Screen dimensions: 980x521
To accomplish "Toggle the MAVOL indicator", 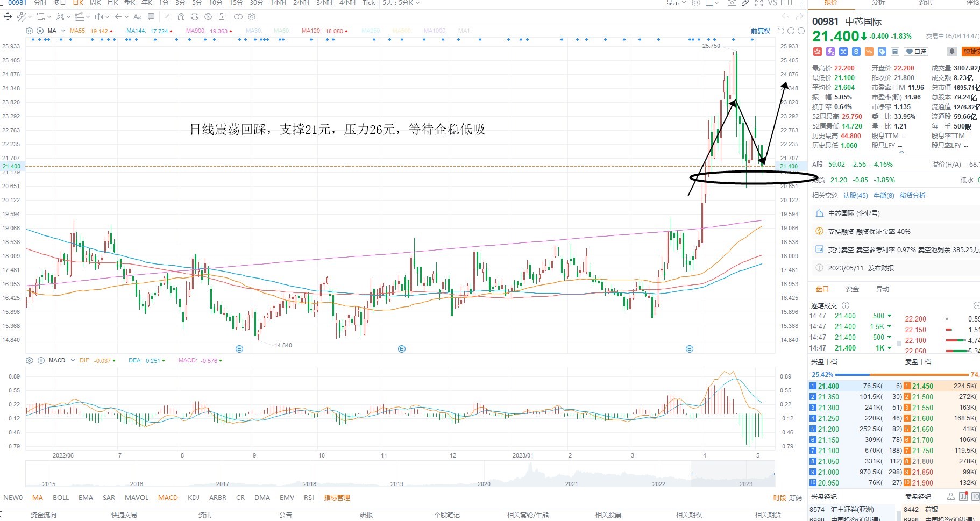I will (137, 498).
